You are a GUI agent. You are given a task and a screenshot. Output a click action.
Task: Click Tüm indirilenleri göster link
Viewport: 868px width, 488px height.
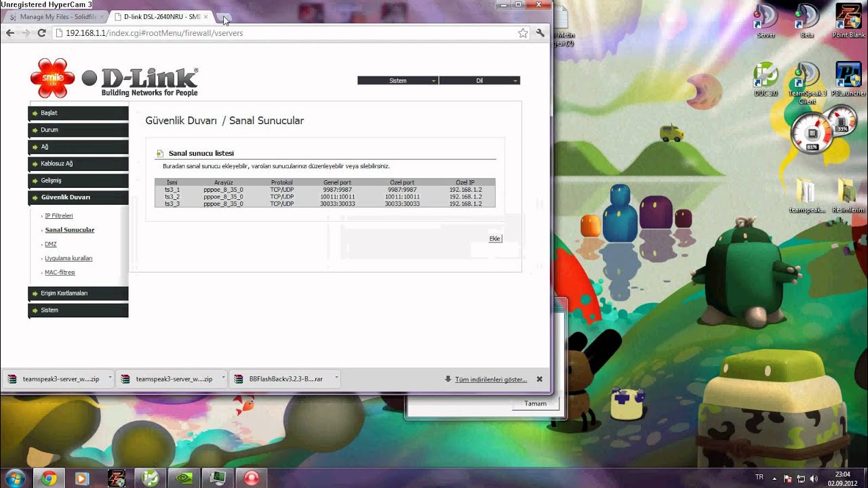pos(491,380)
